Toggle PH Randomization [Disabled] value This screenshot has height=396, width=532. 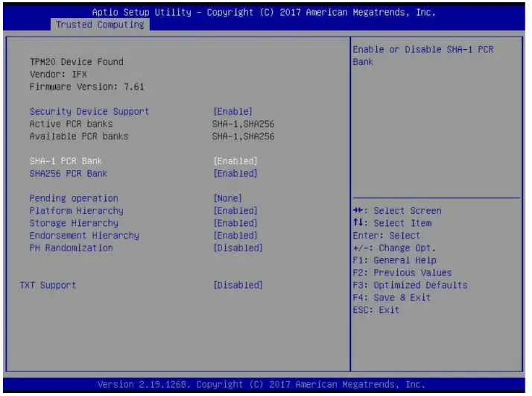tap(238, 248)
